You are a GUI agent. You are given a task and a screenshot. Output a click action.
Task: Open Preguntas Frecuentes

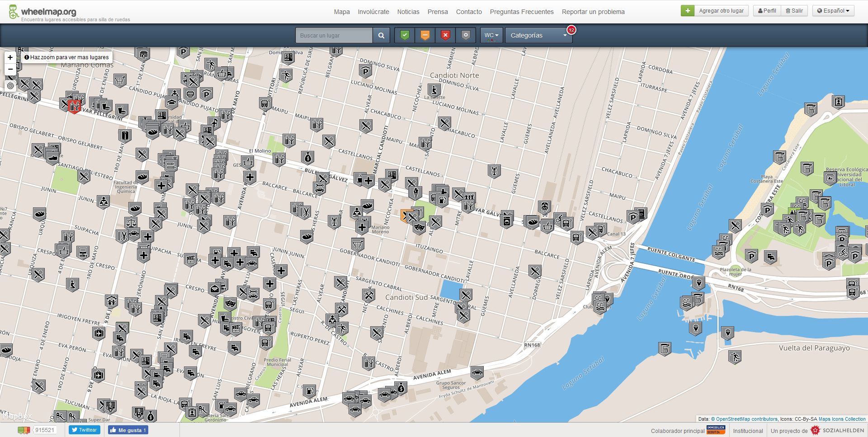[522, 12]
